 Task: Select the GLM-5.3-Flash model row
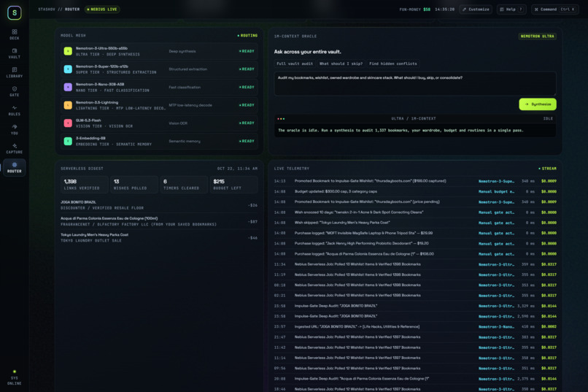[159, 123]
